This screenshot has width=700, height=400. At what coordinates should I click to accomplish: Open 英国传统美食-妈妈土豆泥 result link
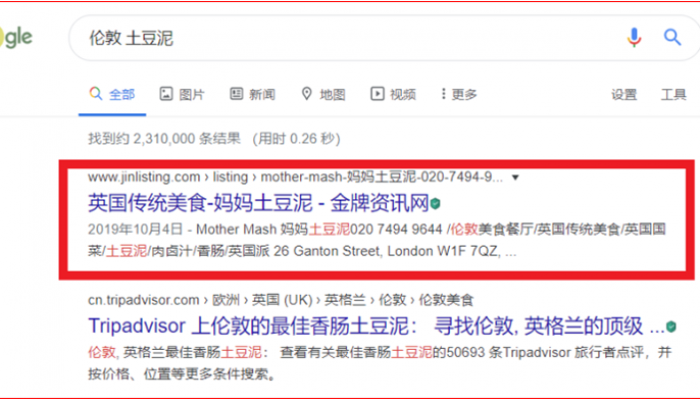pyautogui.click(x=258, y=204)
